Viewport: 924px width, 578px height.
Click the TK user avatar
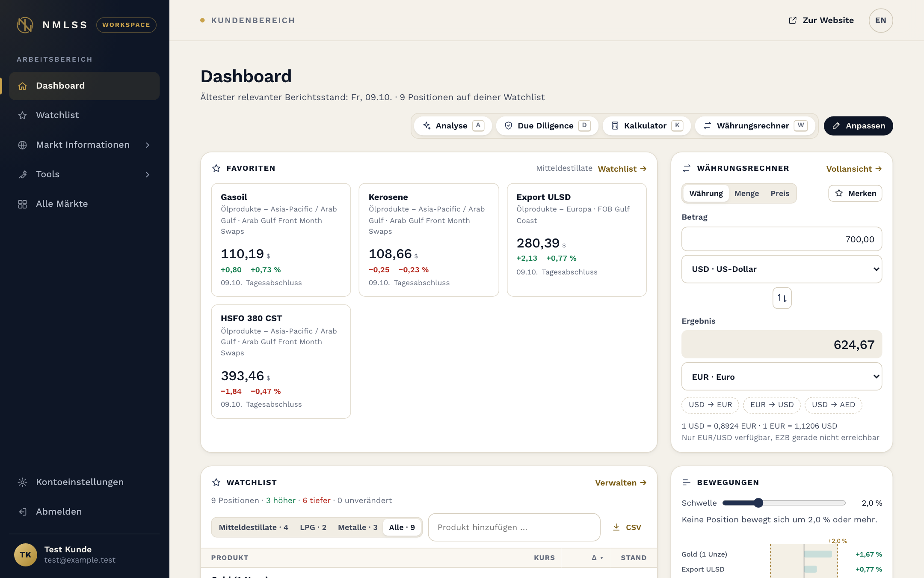point(26,555)
